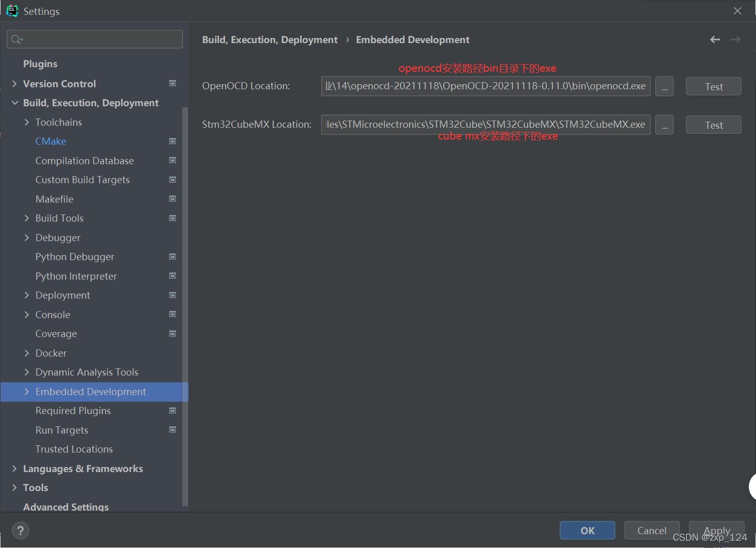Open the help question mark button
The height and width of the screenshot is (548, 756).
click(21, 531)
